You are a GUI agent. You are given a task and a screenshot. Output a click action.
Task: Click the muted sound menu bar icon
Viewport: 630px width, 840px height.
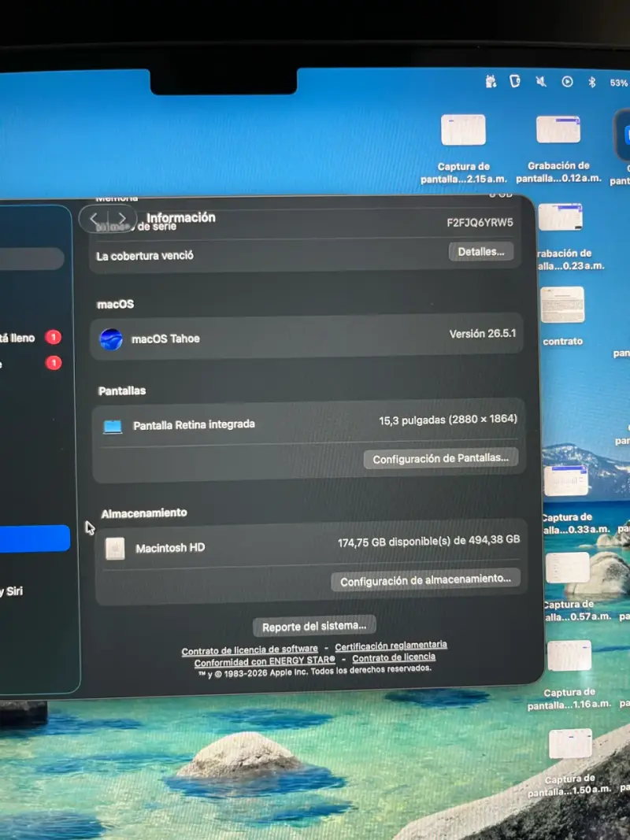[x=541, y=81]
